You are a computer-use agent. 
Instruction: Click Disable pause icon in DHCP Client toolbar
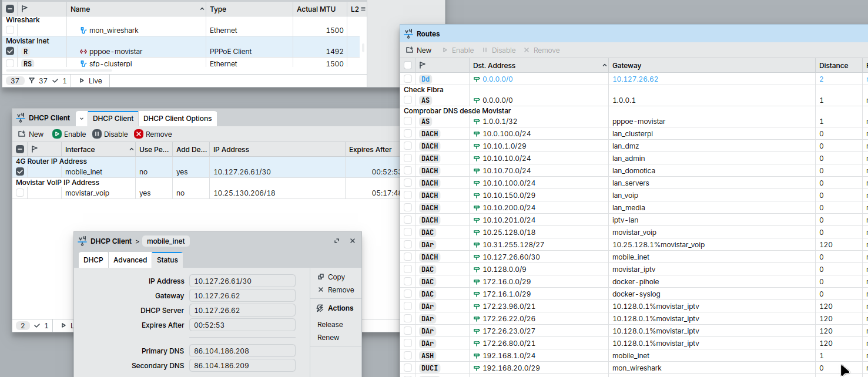tap(97, 134)
